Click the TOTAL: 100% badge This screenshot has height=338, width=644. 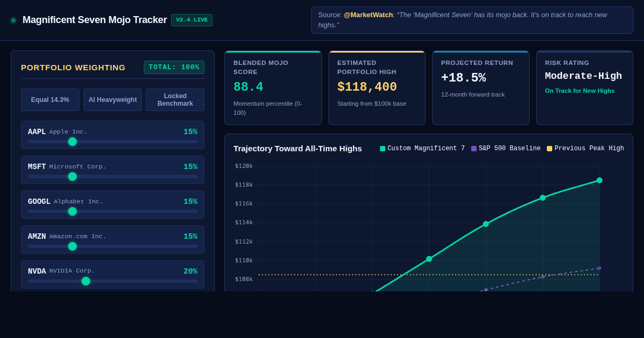pyautogui.click(x=174, y=67)
